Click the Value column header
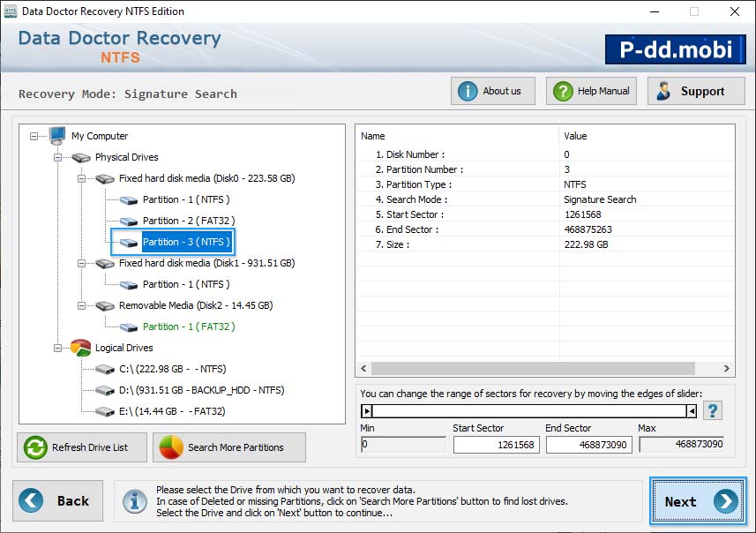Screen dimensions: 756x533 point(647,136)
